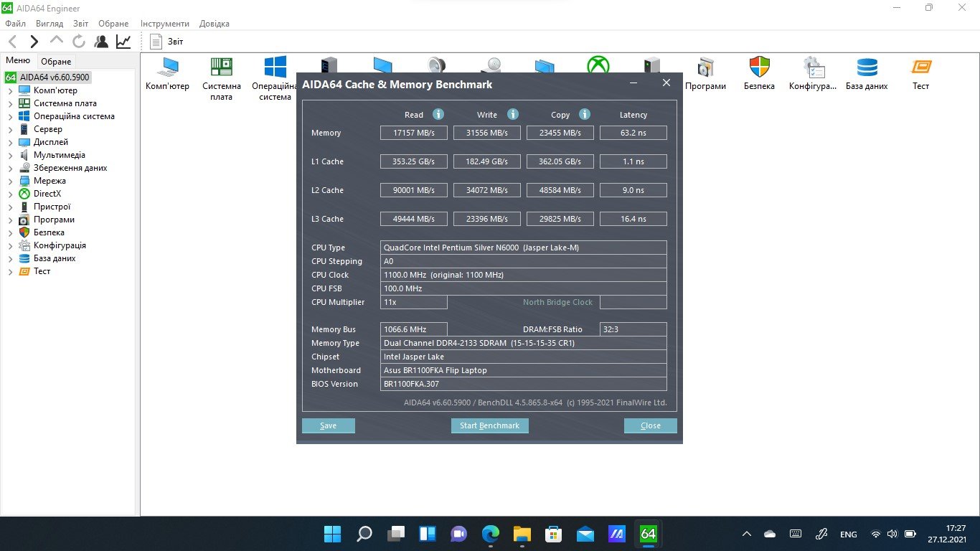Open the База даних icon in main pane
Screen dimensions: 980x551
[x=867, y=74]
